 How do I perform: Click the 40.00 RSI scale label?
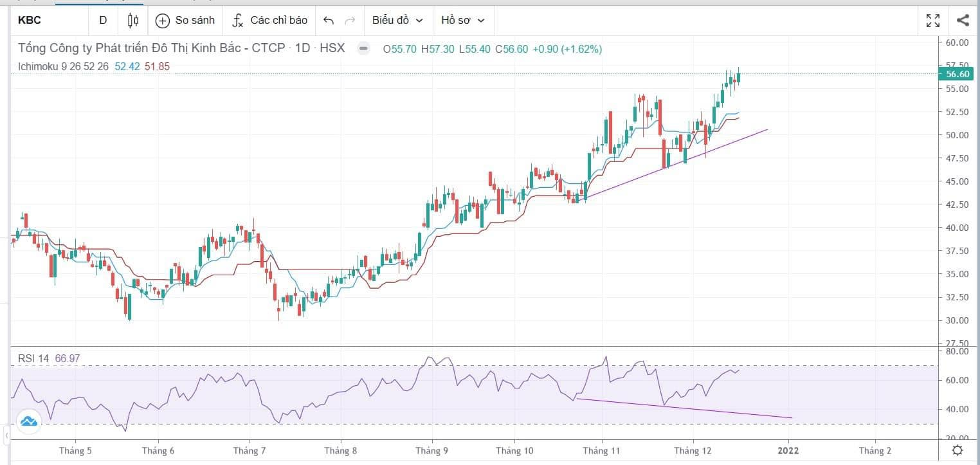click(957, 409)
